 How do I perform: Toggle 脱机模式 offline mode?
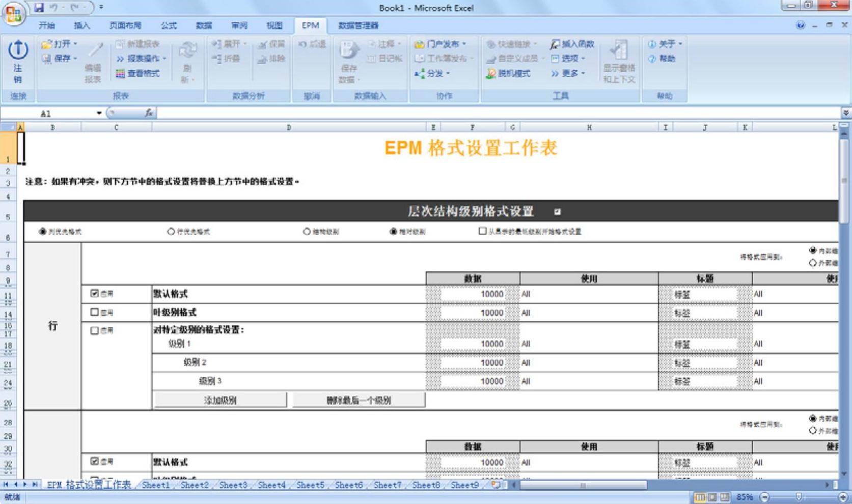click(x=508, y=74)
